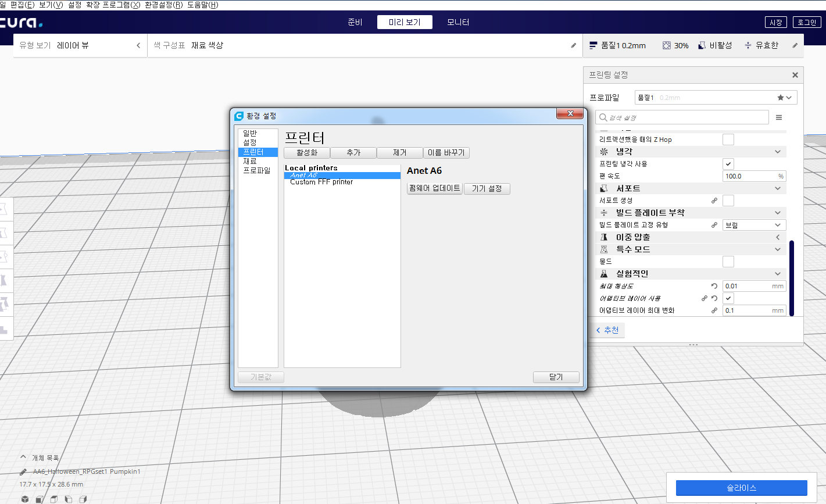Switch to top view cube icon
Screen dimensions: 826x504
point(54,499)
